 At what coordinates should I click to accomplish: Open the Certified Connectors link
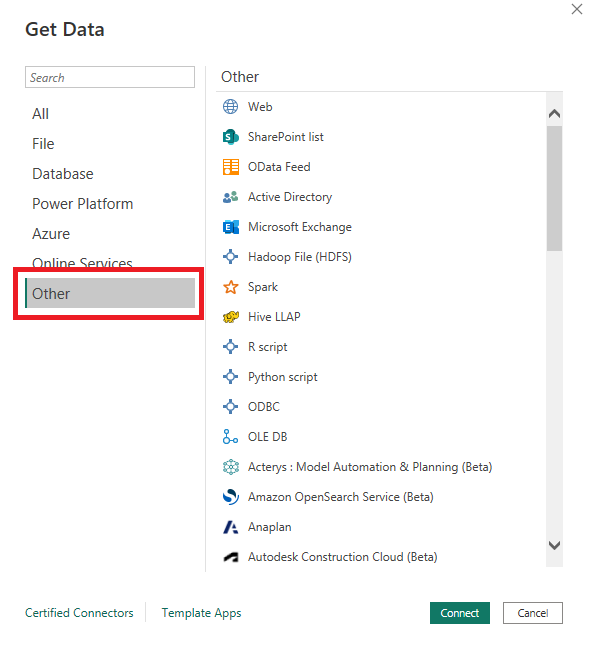point(79,613)
